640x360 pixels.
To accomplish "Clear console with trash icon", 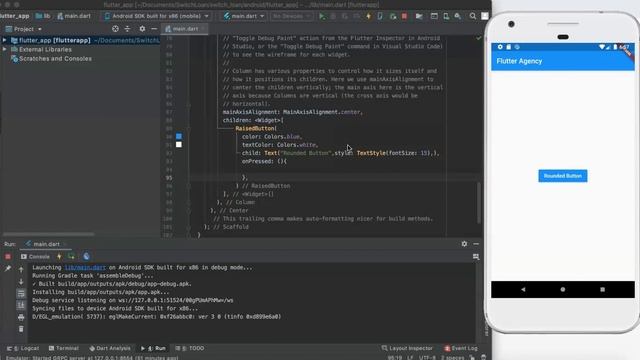I will [x=21, y=329].
